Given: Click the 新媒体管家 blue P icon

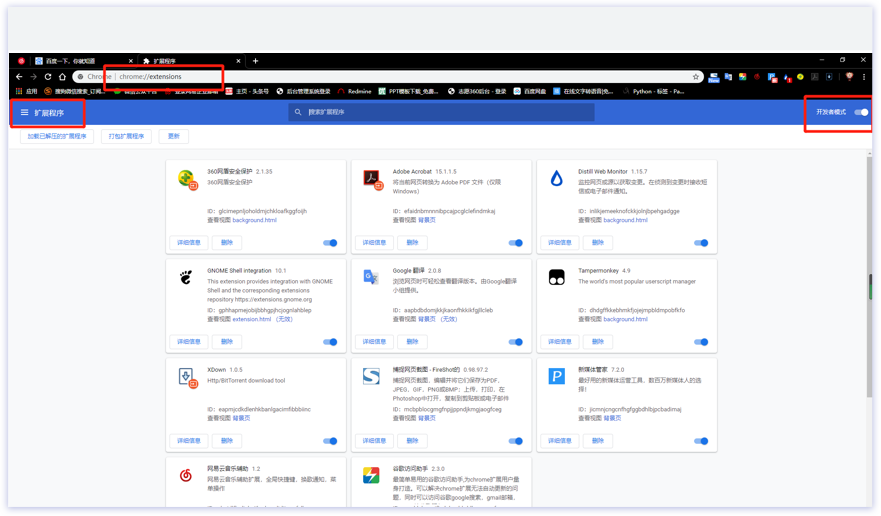Looking at the screenshot, I should pos(556,376).
